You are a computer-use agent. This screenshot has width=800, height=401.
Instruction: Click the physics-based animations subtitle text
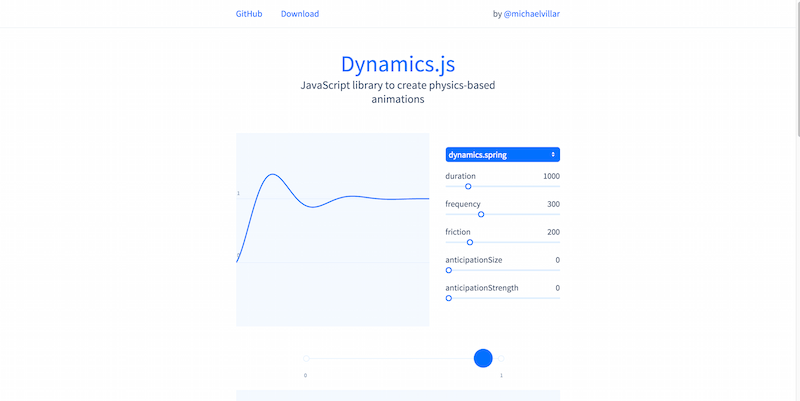[398, 92]
